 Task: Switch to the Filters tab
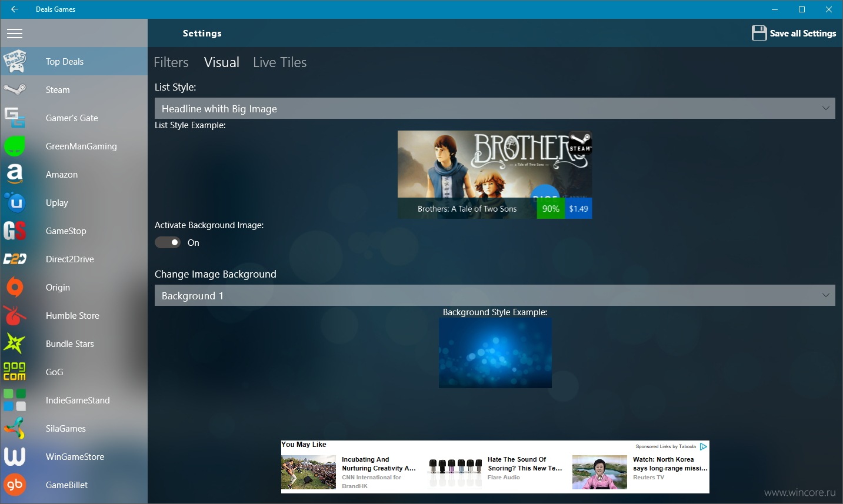coord(171,62)
